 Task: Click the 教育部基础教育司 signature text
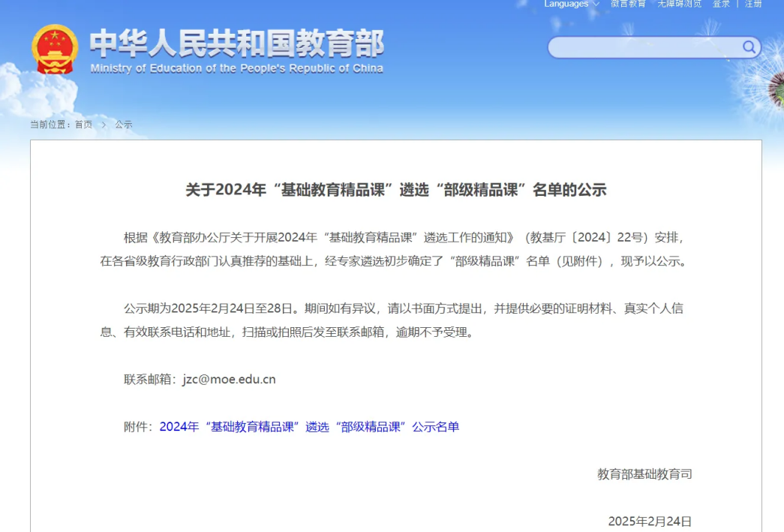pos(644,473)
